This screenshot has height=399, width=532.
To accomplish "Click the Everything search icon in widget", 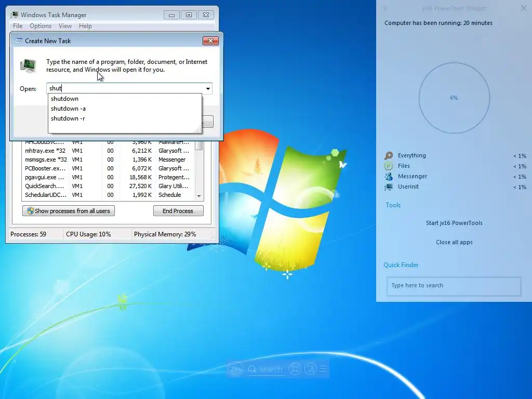I will (389, 155).
